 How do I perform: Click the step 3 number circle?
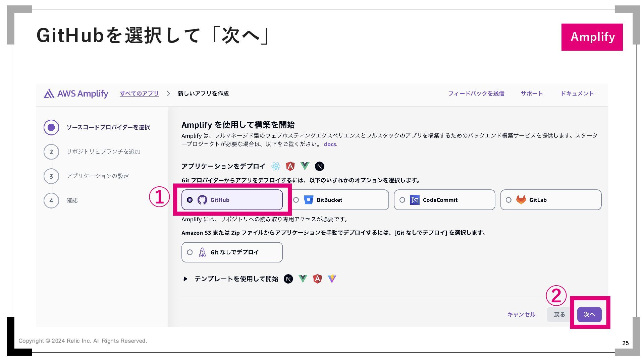point(51,176)
